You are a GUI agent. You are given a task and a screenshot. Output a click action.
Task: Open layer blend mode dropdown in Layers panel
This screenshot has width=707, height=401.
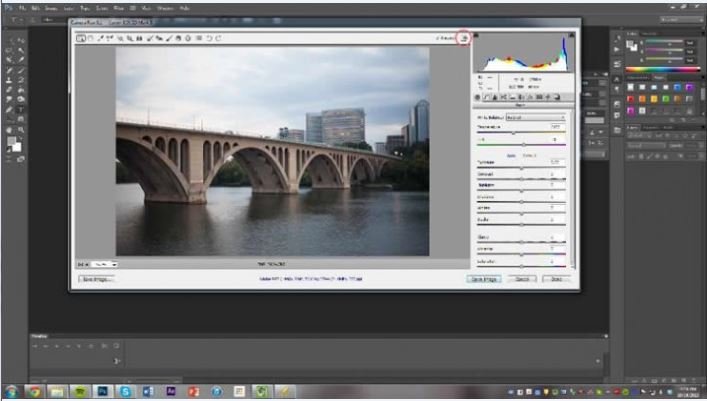pos(646,146)
